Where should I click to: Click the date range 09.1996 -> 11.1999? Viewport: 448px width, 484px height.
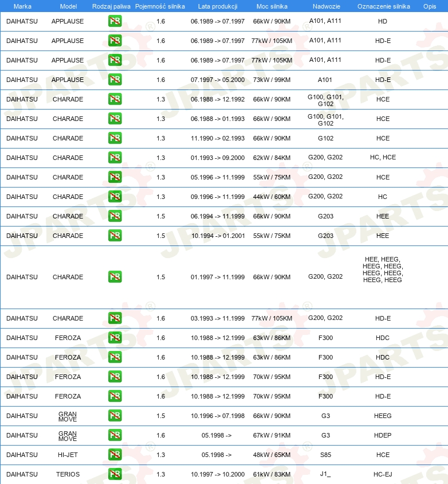point(218,197)
